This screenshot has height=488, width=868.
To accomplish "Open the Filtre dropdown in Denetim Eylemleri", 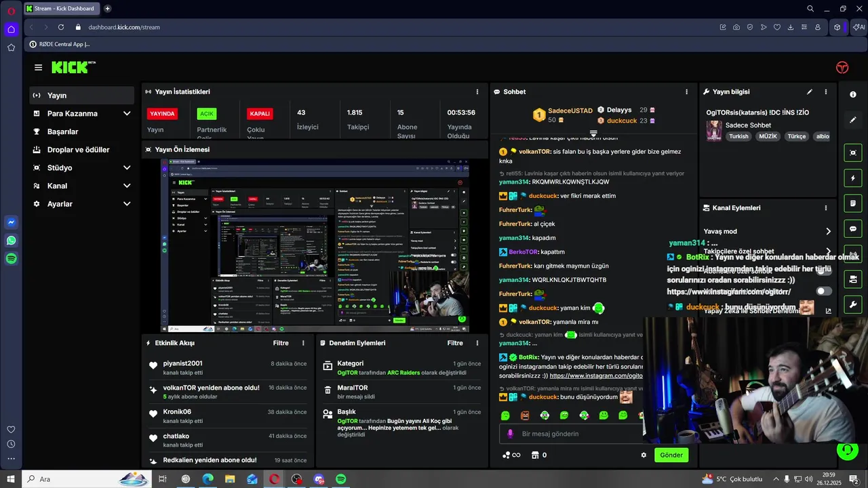I will coord(455,343).
